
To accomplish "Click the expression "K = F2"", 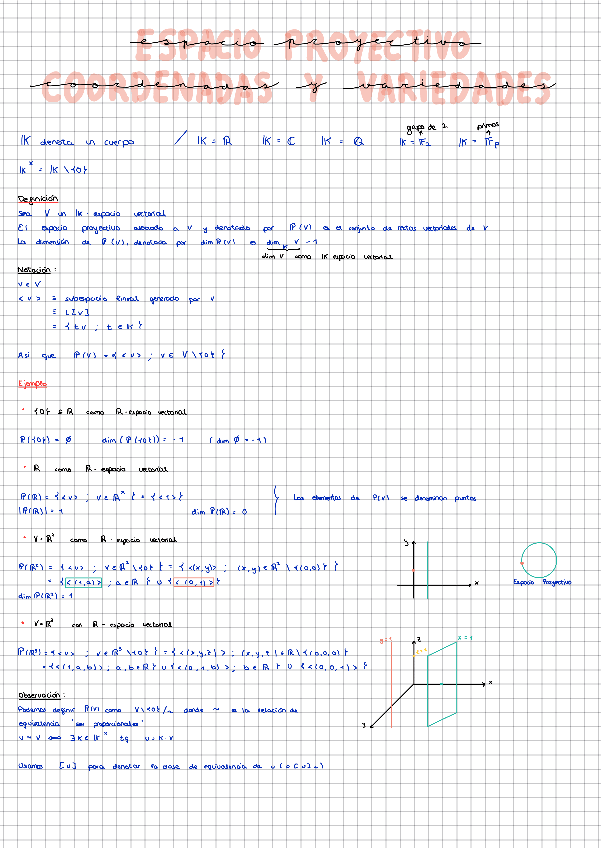I will click(415, 143).
